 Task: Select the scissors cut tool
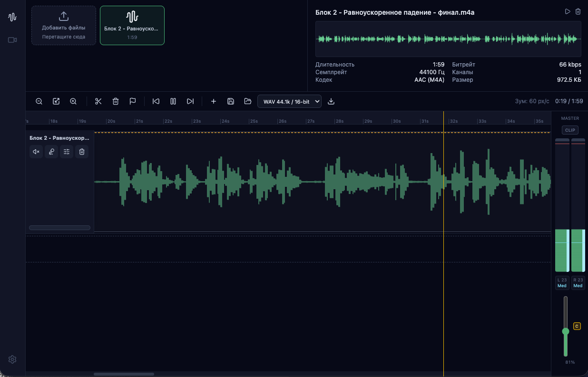click(x=98, y=101)
